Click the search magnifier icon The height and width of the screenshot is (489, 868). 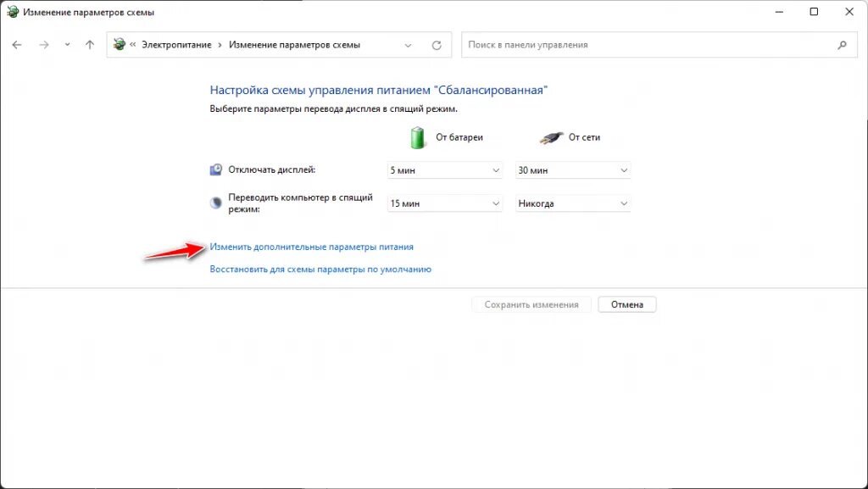[x=842, y=45]
